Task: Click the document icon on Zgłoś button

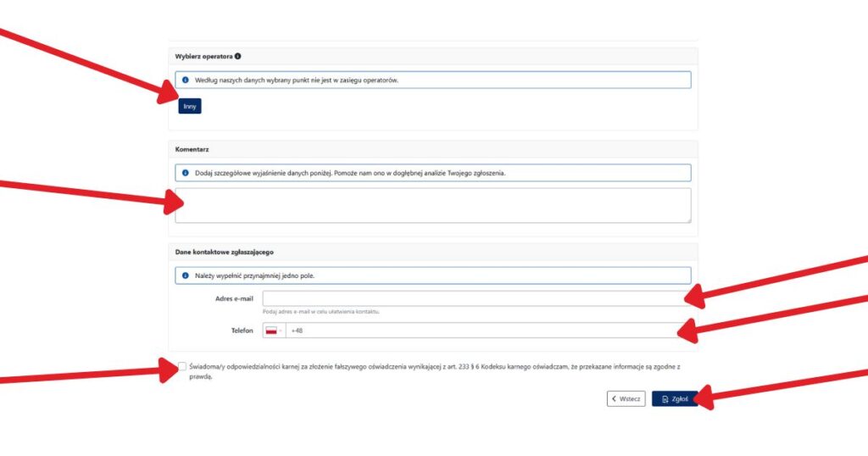Action: pyautogui.click(x=665, y=399)
